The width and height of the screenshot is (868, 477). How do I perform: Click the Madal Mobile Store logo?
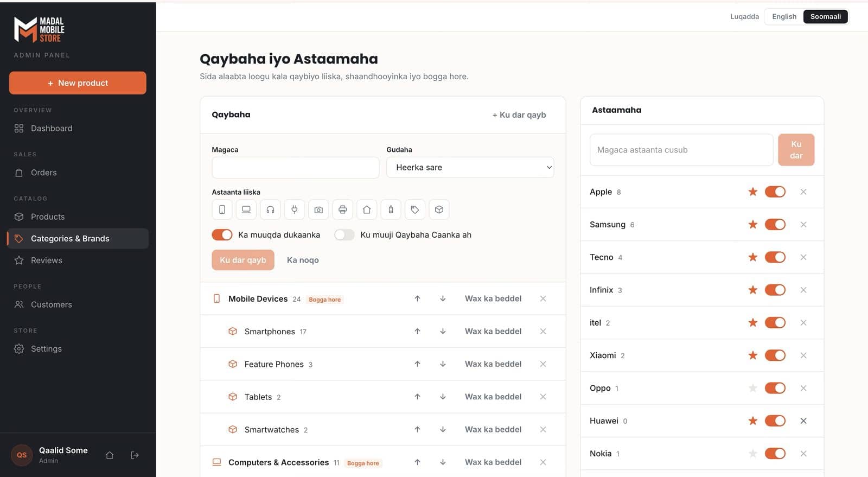point(39,29)
